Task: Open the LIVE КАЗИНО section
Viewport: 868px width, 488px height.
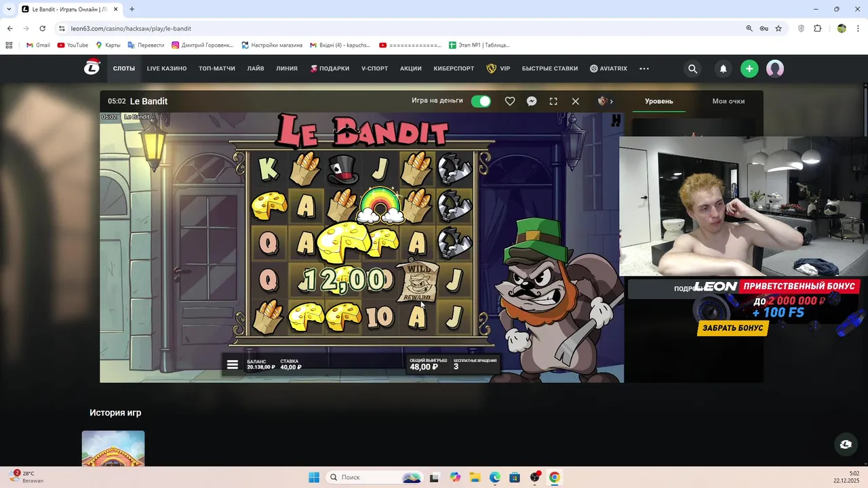Action: (x=167, y=68)
